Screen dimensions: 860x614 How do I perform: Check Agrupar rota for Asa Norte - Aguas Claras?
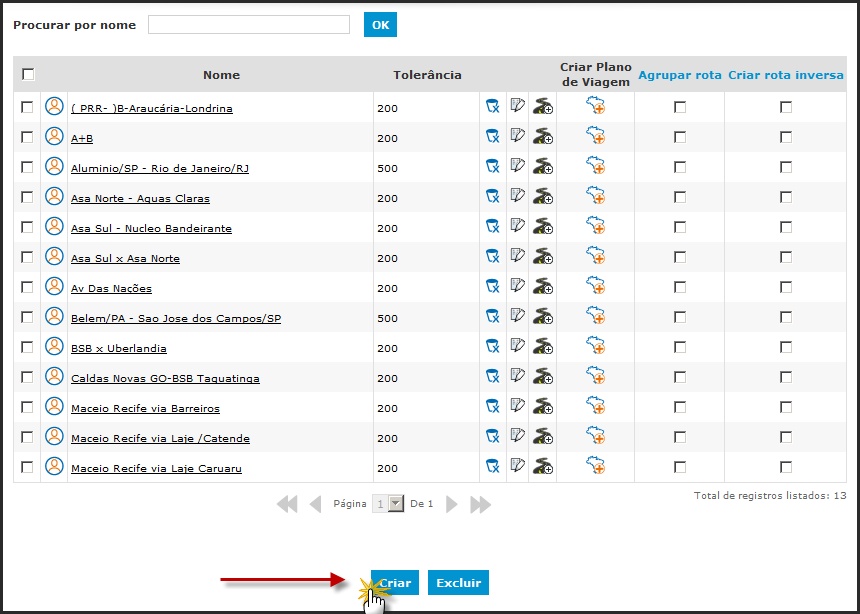680,197
